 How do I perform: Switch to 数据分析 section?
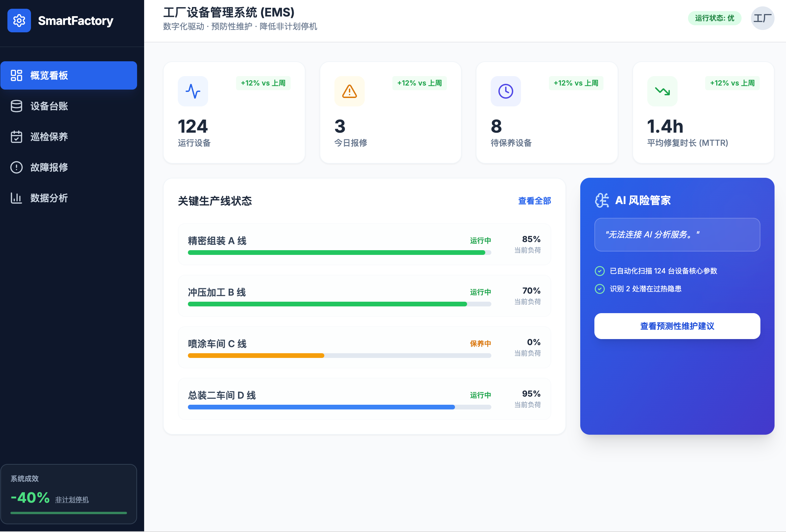tap(69, 198)
